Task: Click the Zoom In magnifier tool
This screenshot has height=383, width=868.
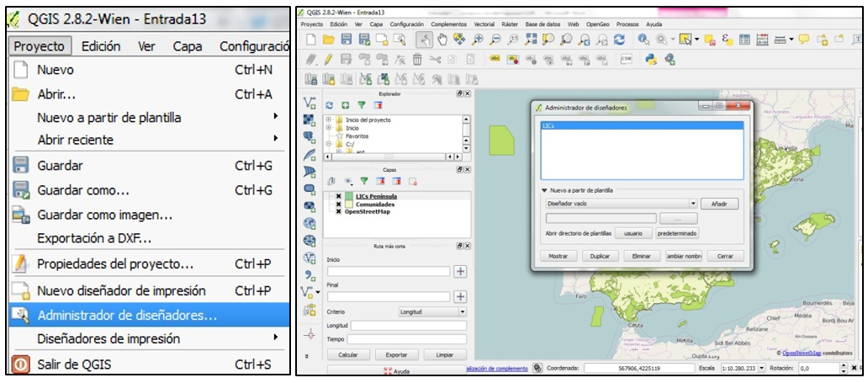Action: [478, 40]
